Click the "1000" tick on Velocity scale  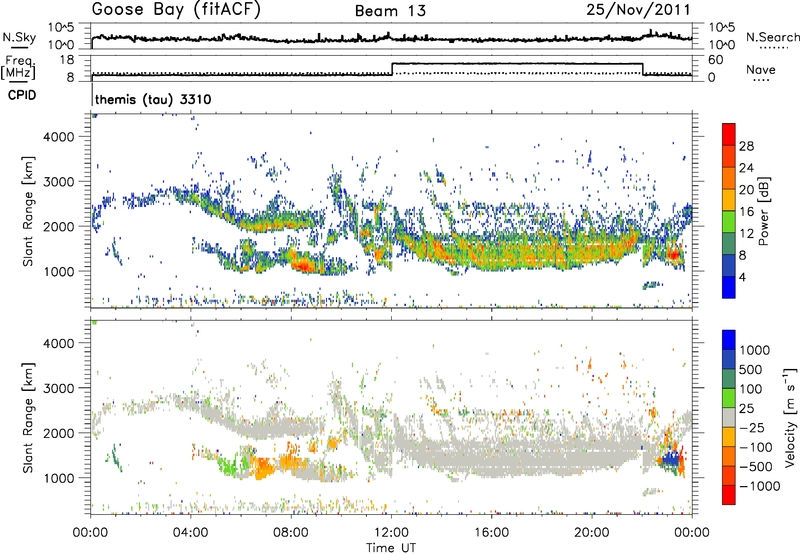755,350
